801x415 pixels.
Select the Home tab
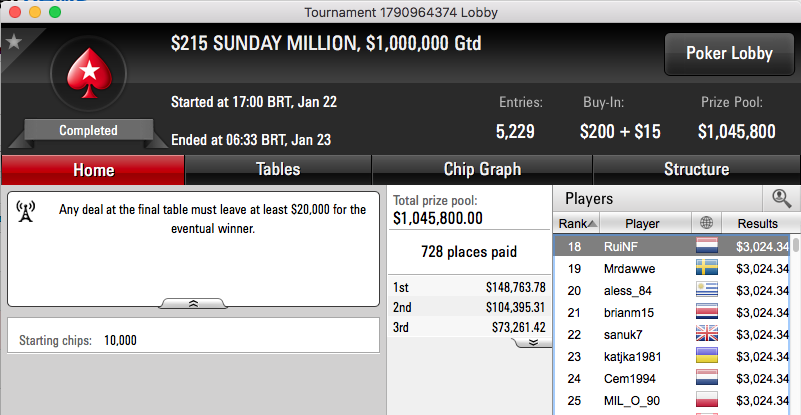click(93, 170)
